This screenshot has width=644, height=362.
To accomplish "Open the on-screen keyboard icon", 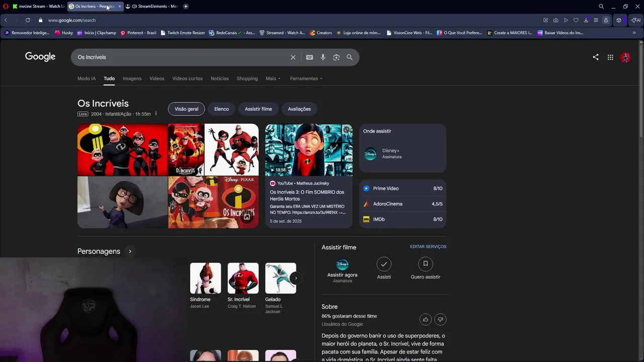I will coord(309,57).
